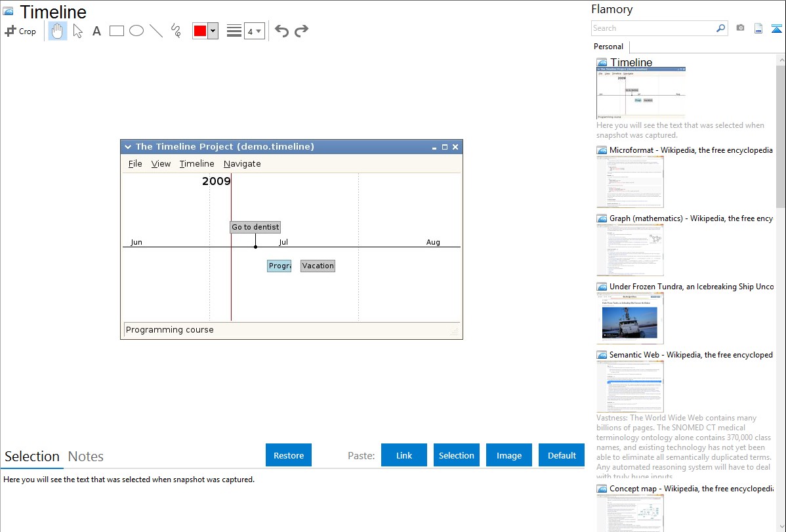The height and width of the screenshot is (532, 786).
Task: Activate the hand pan tool
Action: coord(58,31)
